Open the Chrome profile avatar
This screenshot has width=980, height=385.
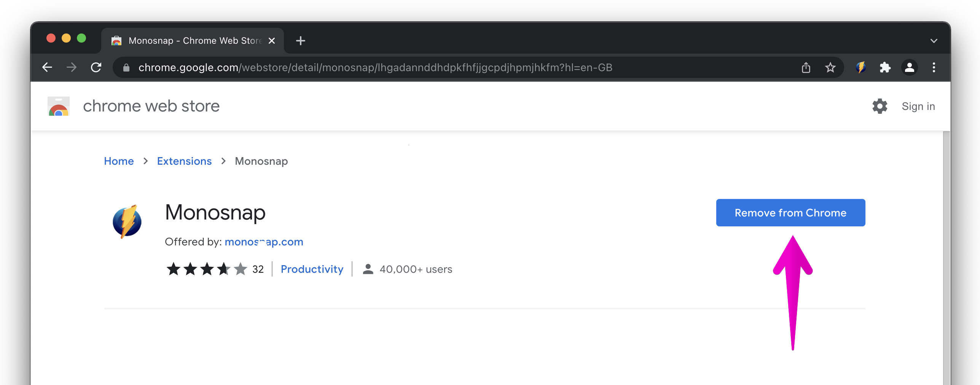pyautogui.click(x=909, y=67)
